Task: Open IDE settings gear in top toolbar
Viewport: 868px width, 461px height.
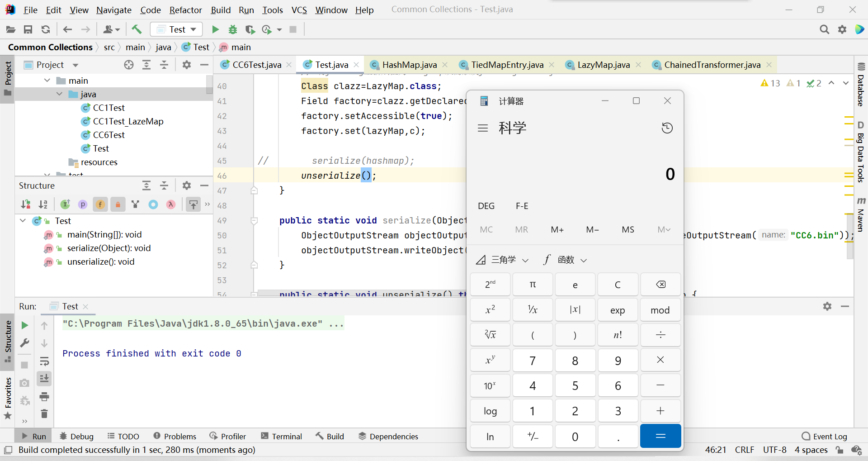Action: 842,29
